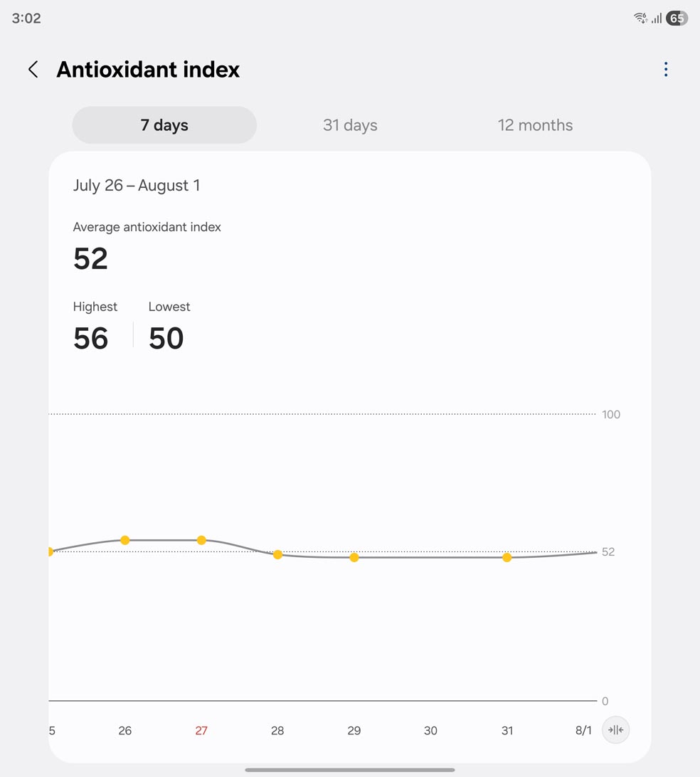This screenshot has height=777, width=700.
Task: Tap the 30 date label on axis
Action: point(430,731)
